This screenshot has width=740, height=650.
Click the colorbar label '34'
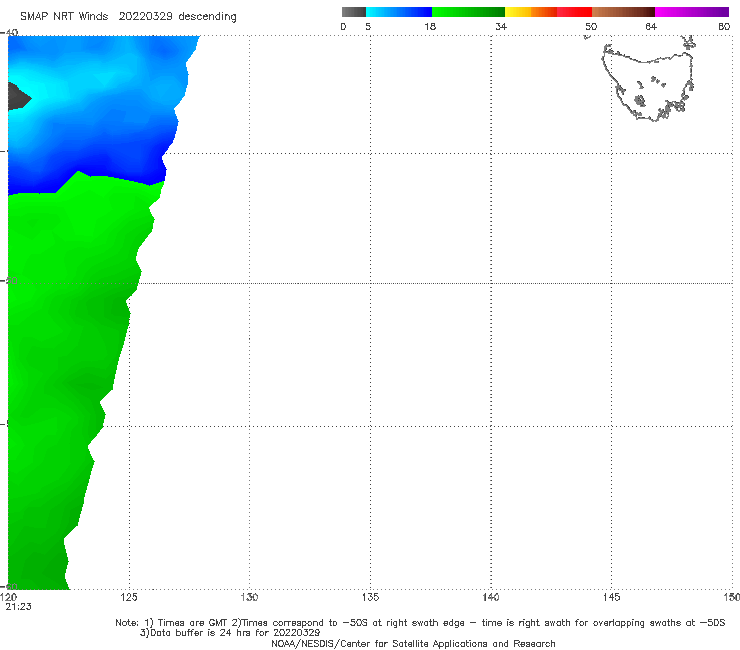501,27
